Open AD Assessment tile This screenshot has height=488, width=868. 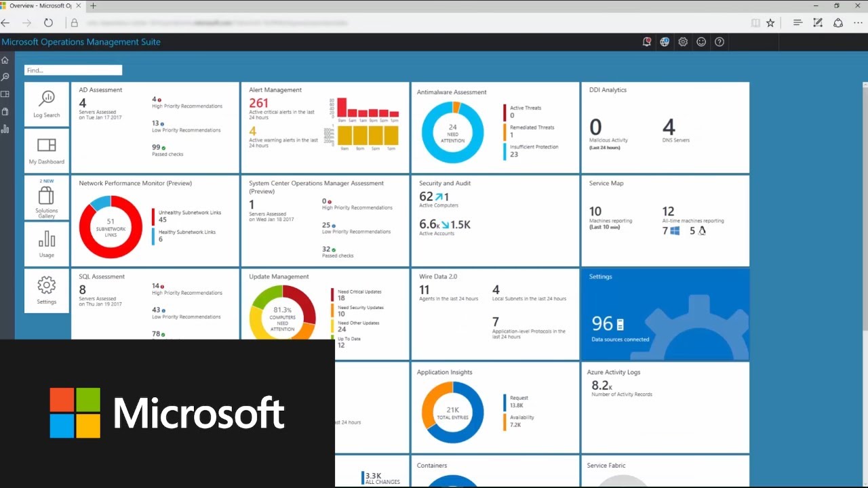[x=155, y=127]
